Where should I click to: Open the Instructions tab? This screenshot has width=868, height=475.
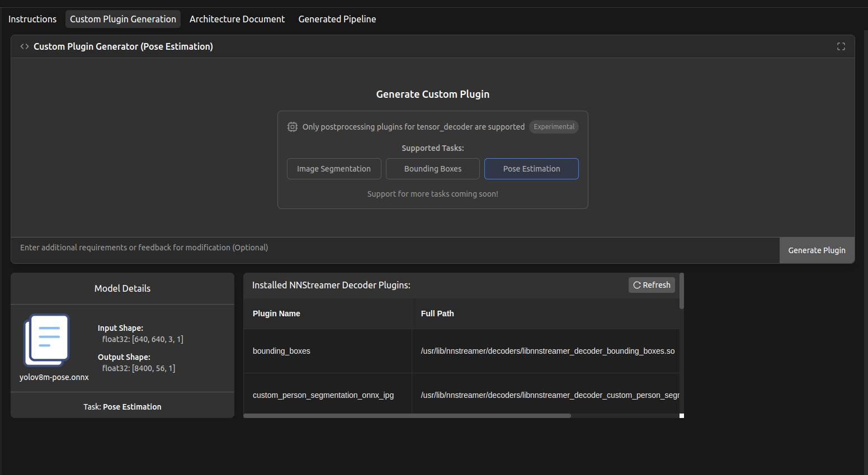pos(32,19)
